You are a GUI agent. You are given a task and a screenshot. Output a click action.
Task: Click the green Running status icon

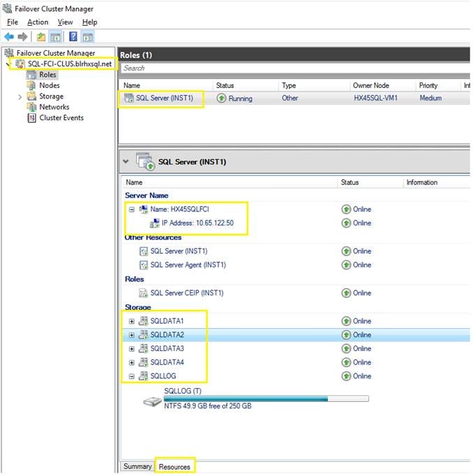(221, 98)
